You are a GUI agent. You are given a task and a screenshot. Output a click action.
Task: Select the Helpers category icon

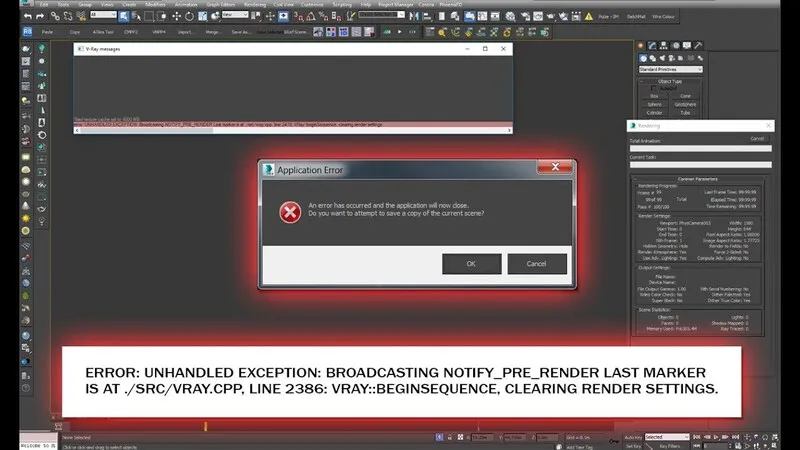(x=681, y=58)
